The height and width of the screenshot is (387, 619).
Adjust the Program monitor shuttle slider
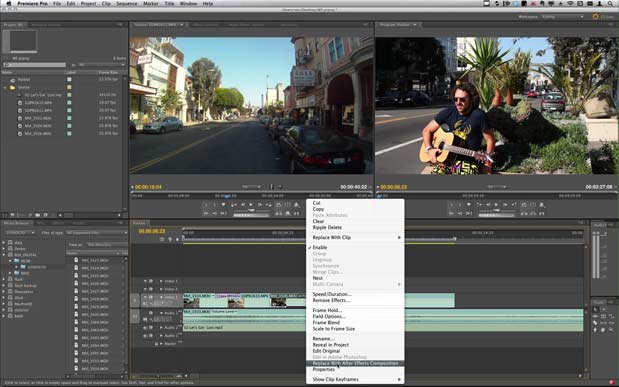[x=497, y=210]
